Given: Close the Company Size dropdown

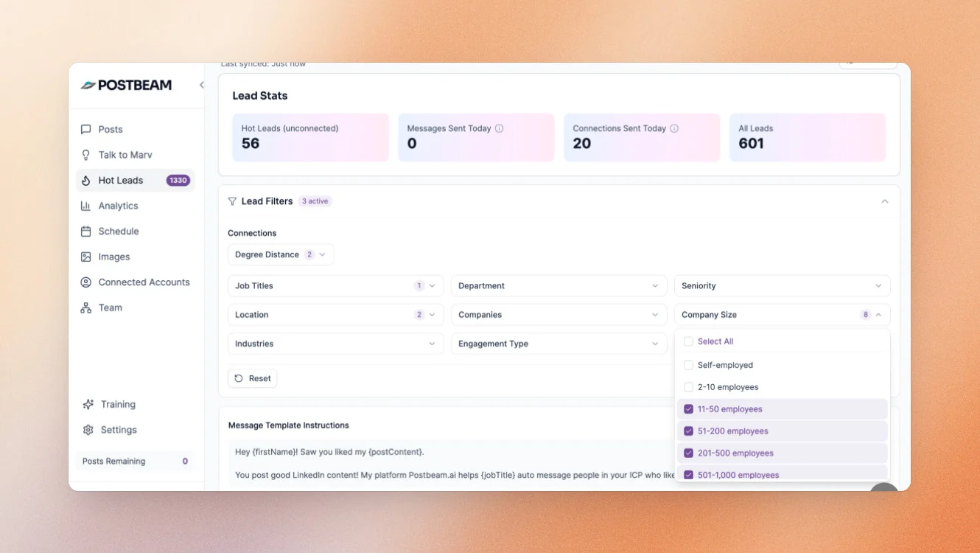Looking at the screenshot, I should (783, 315).
